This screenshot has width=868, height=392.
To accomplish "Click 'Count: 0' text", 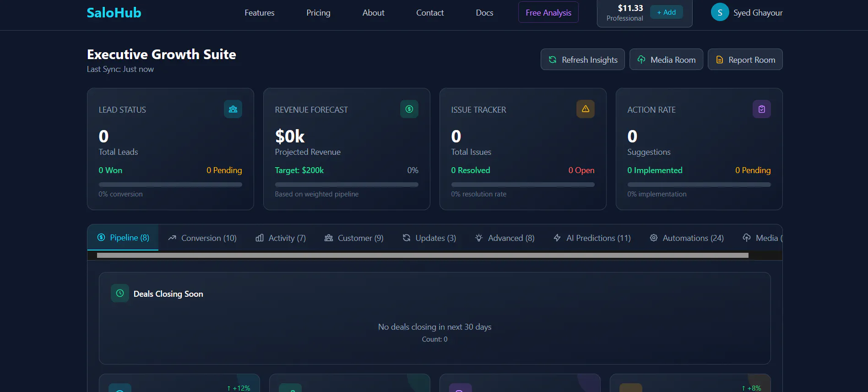I will [x=434, y=339].
